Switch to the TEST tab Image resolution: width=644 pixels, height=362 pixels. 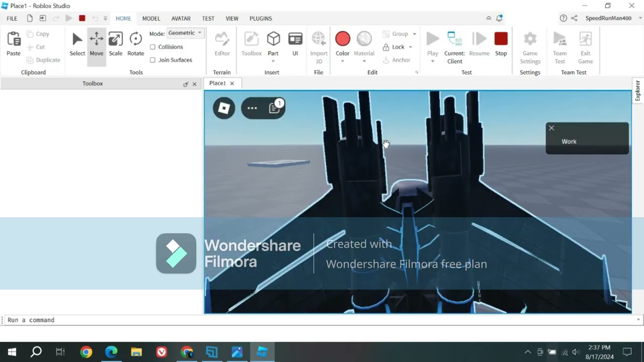(x=208, y=18)
